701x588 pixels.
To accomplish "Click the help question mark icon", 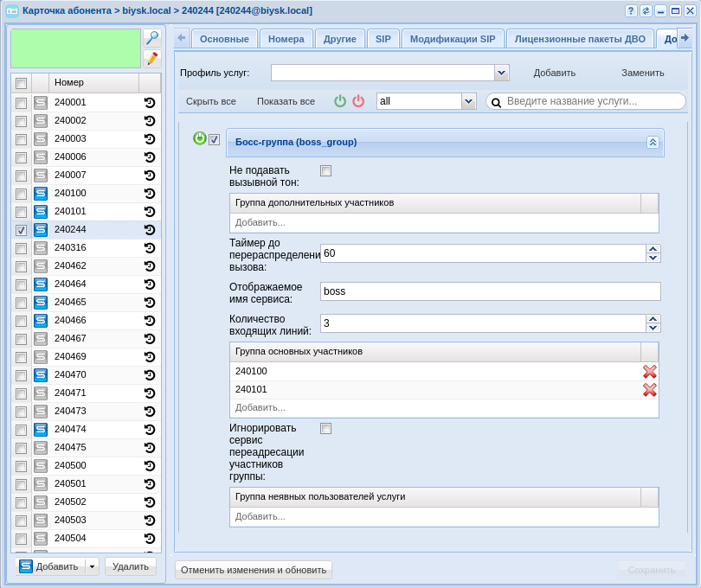I will point(631,10).
